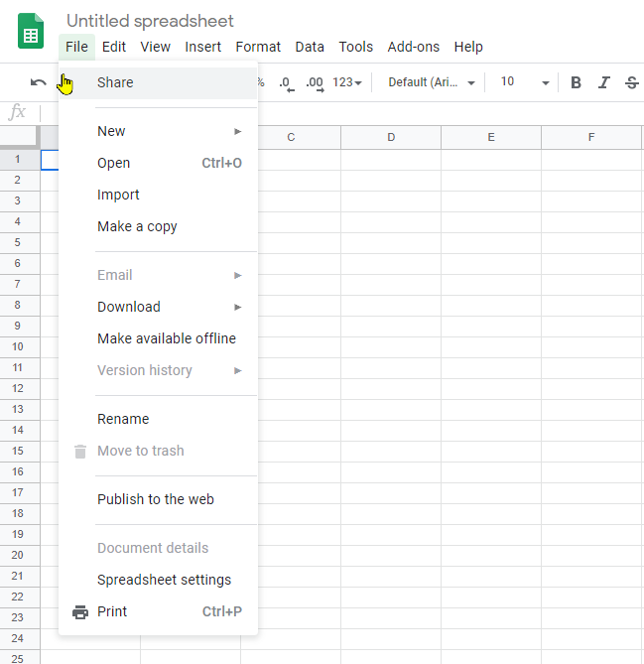Select row 20 header

20,555
